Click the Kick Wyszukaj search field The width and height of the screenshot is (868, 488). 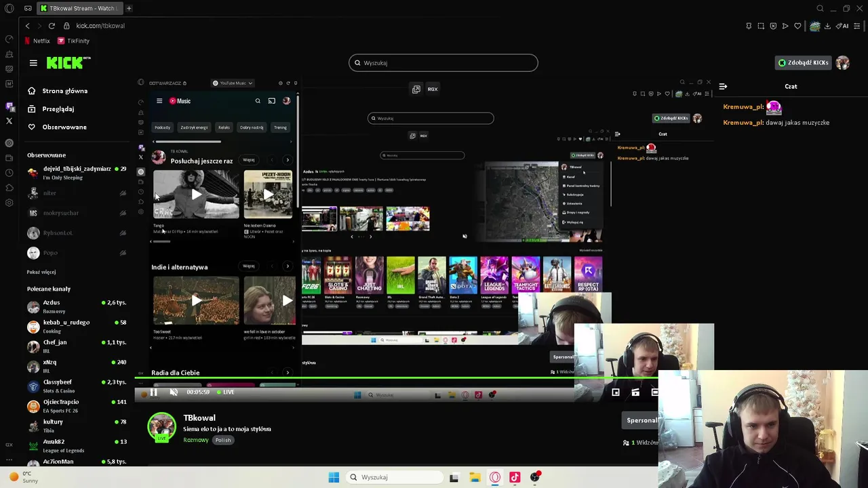click(443, 63)
